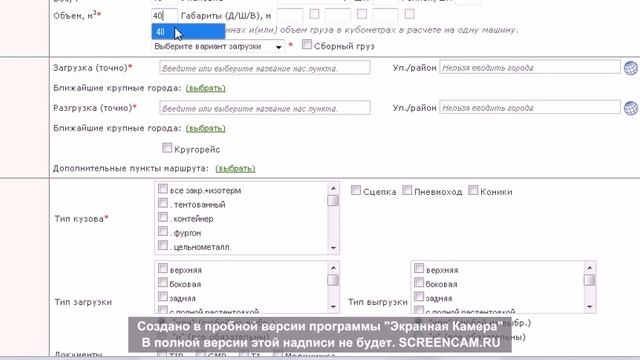Click the 'Разгрузка (точно)' locality input field
The height and width of the screenshot is (360, 640).
(265, 108)
